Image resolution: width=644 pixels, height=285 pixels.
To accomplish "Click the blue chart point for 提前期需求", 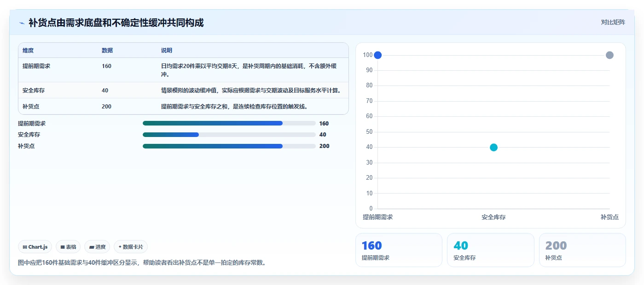I will [378, 55].
